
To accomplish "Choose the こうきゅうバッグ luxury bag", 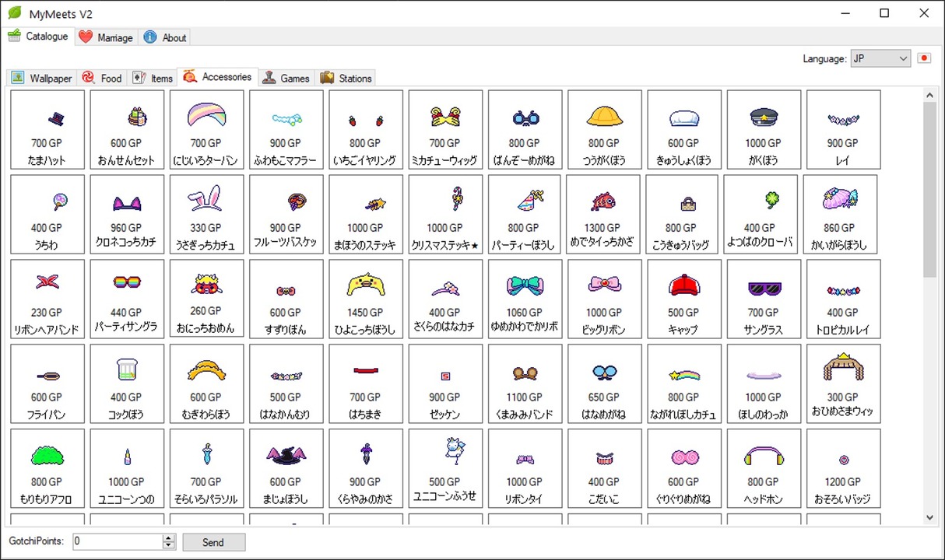I will click(x=683, y=214).
